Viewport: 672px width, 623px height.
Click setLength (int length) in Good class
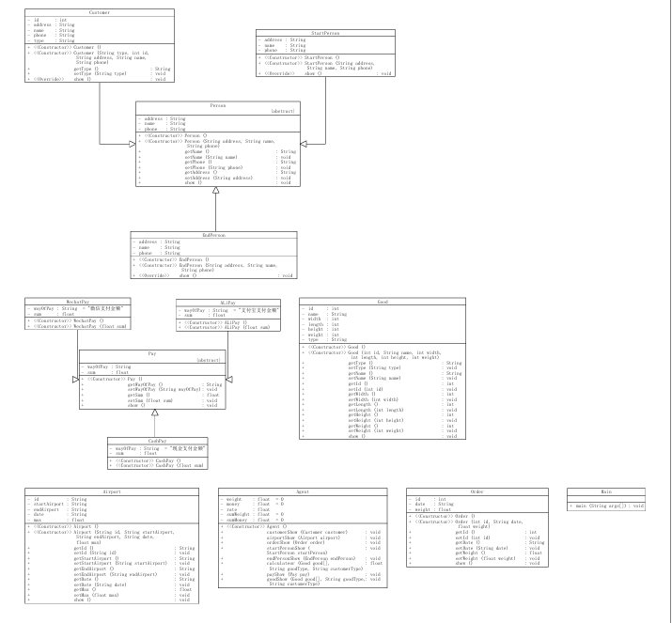[380, 410]
